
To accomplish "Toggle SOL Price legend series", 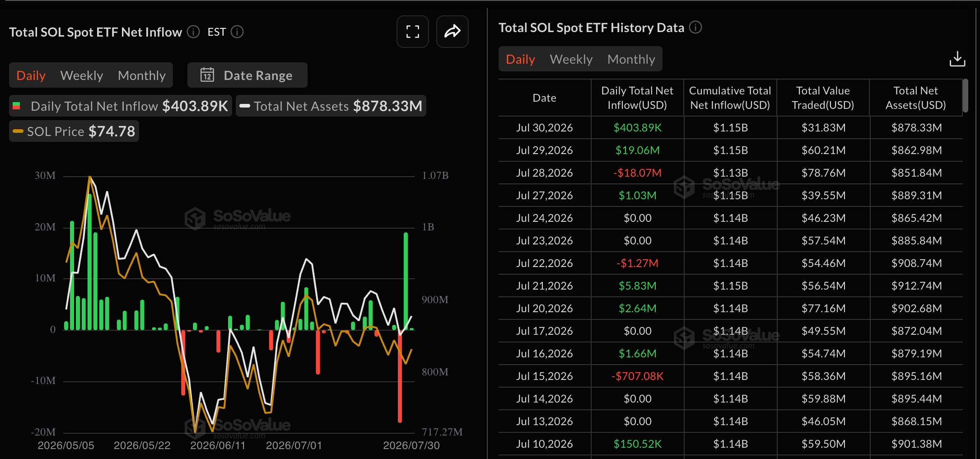I will click(74, 131).
